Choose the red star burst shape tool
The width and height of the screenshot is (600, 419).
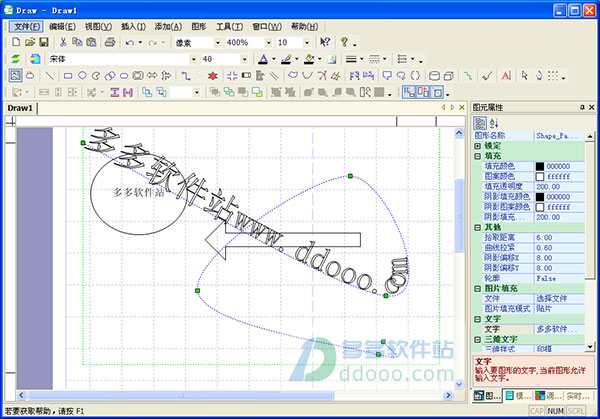tap(213, 76)
